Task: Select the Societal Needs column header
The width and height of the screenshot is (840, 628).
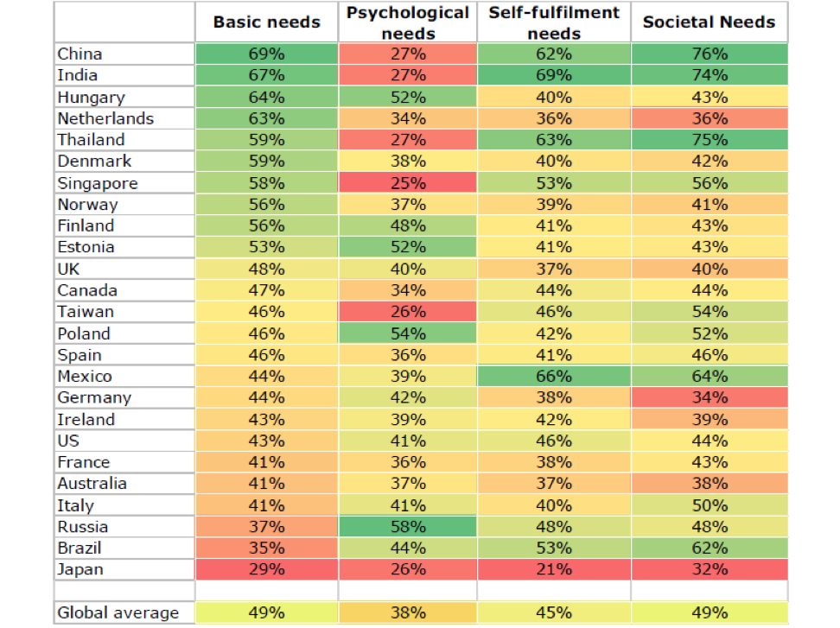Action: point(709,22)
